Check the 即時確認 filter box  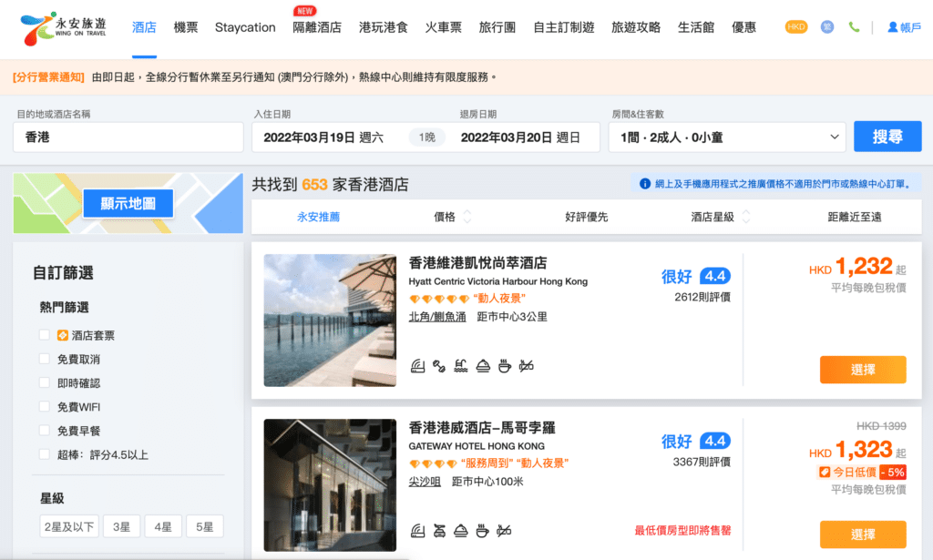(x=44, y=382)
